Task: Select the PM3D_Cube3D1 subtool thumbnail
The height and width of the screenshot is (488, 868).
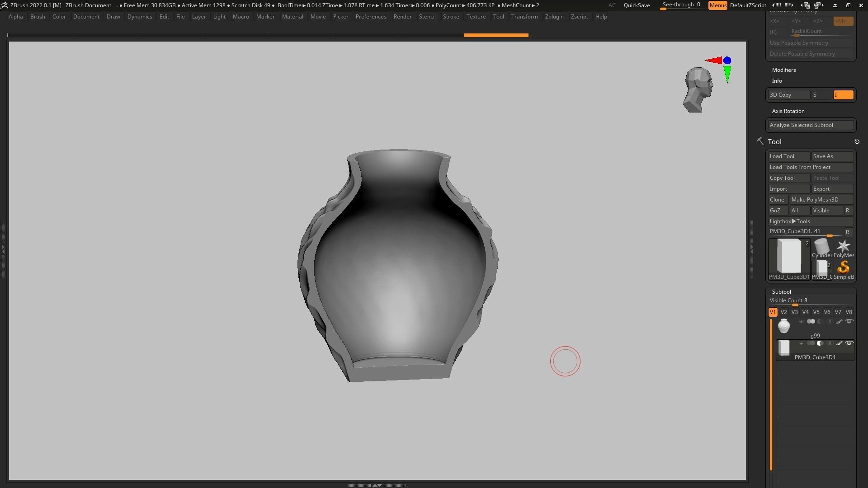Action: tap(784, 347)
